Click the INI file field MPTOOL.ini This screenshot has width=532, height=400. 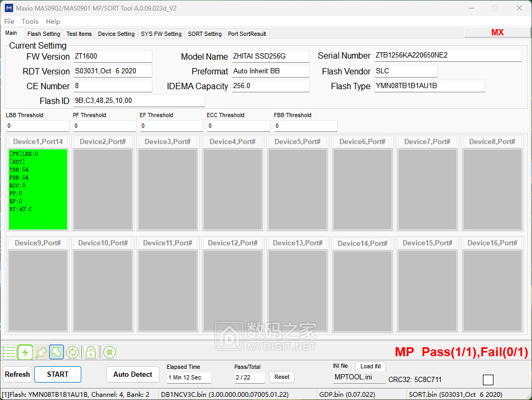click(x=359, y=378)
